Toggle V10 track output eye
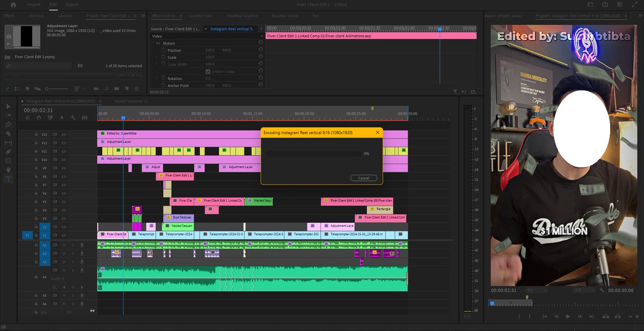Image resolution: width=644 pixels, height=331 pixels. (x=64, y=160)
